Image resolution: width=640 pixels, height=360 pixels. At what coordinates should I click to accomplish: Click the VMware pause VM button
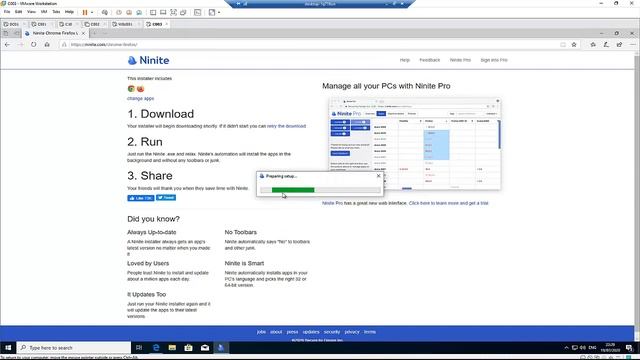tap(85, 12)
